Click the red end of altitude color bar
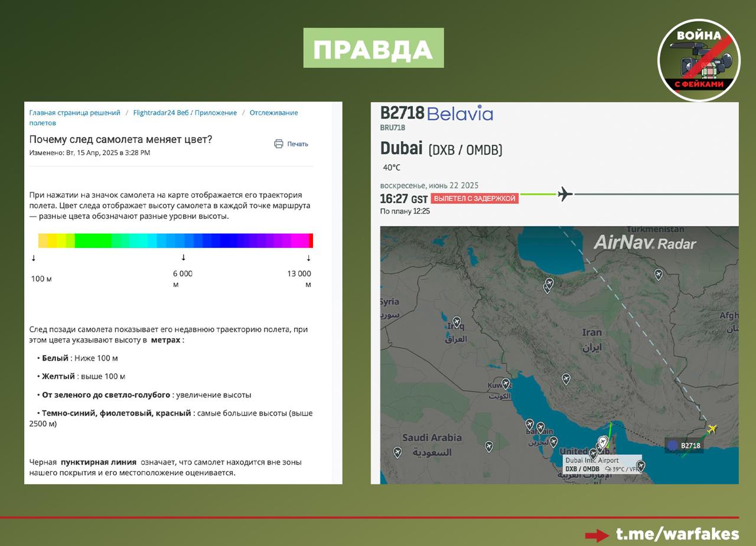Screen dimensions: 756x546 [311, 240]
